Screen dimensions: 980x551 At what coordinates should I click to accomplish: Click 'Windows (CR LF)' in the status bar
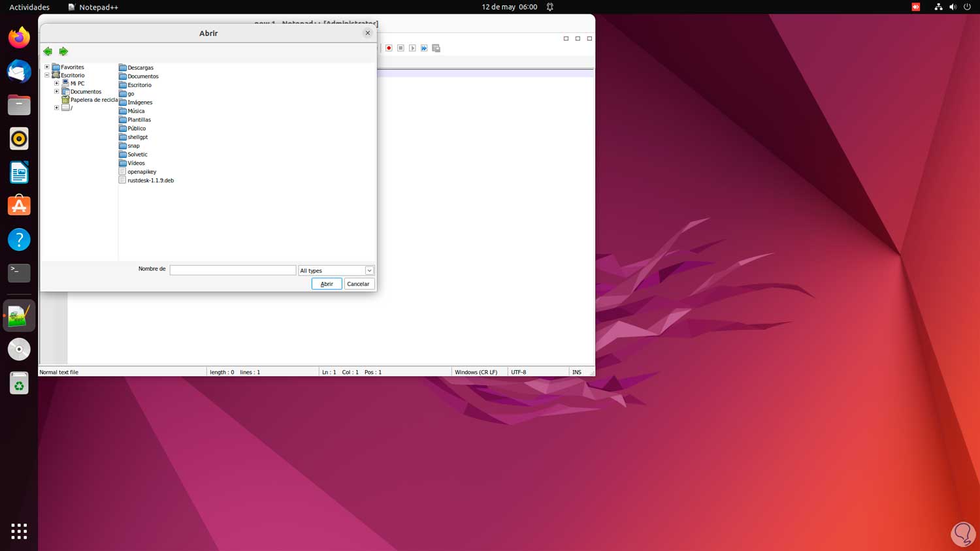coord(476,372)
